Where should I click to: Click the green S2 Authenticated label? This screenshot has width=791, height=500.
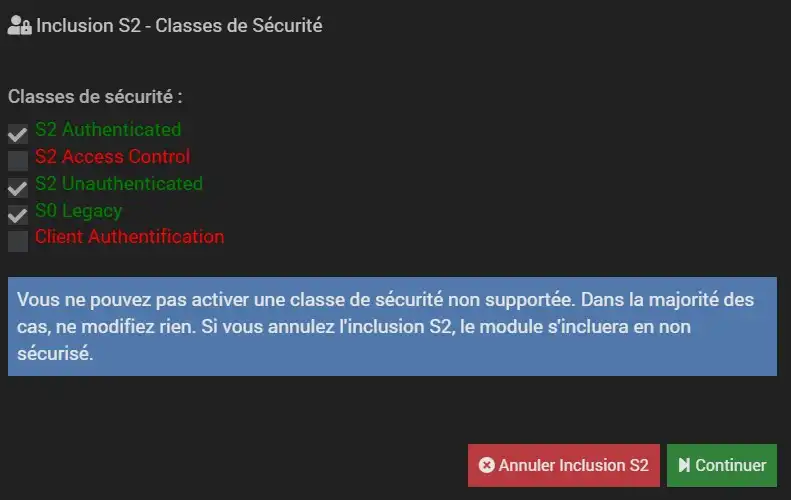pyautogui.click(x=108, y=130)
